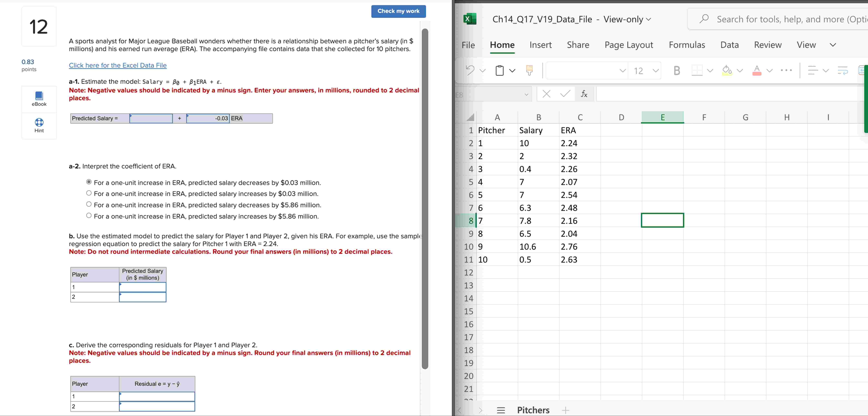The image size is (868, 416).
Task: Switch to the Page Layout tab
Action: (x=628, y=45)
